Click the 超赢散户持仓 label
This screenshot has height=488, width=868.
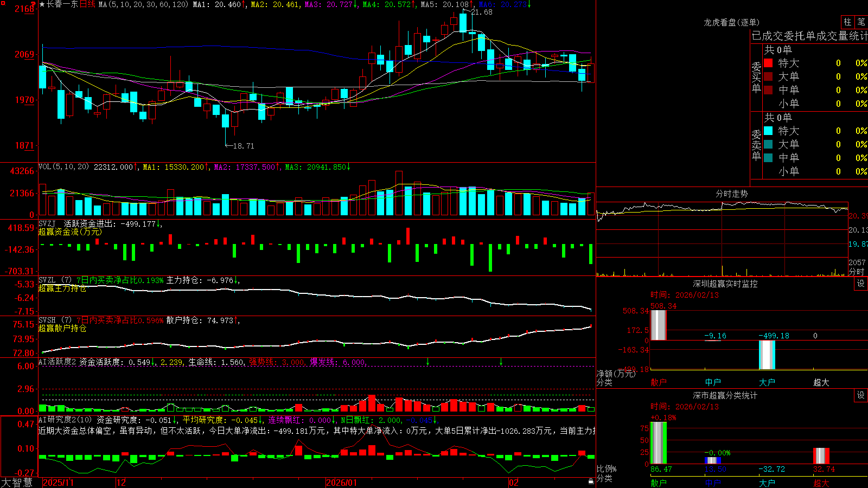pyautogui.click(x=62, y=328)
